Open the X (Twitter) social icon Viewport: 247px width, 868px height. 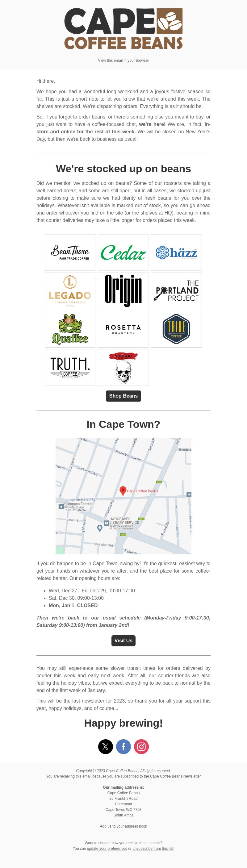click(x=106, y=746)
